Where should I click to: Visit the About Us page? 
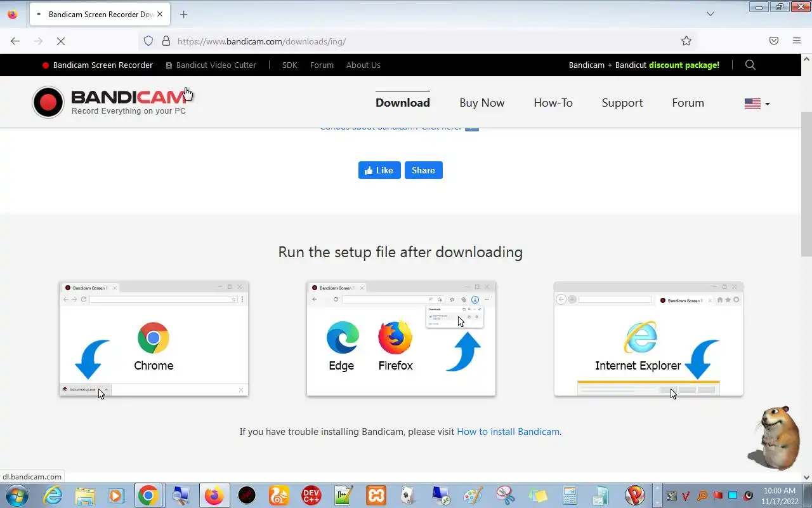(x=363, y=65)
